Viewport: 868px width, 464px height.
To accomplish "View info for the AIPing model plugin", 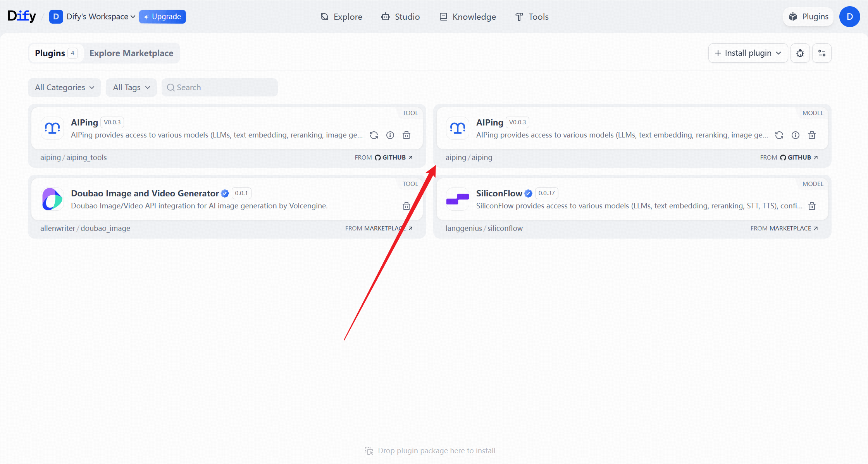I will click(x=795, y=135).
